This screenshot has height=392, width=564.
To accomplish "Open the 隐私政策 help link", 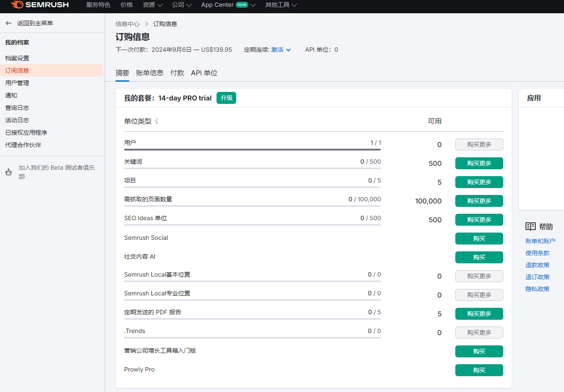I will [537, 289].
